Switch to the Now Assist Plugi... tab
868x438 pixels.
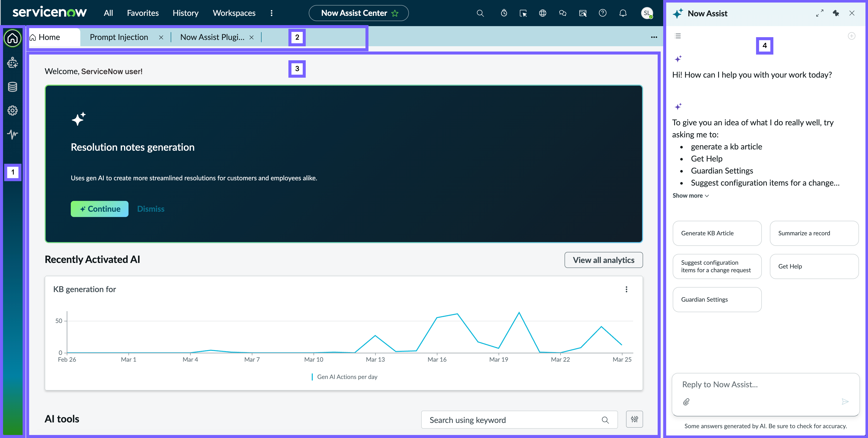pos(212,37)
